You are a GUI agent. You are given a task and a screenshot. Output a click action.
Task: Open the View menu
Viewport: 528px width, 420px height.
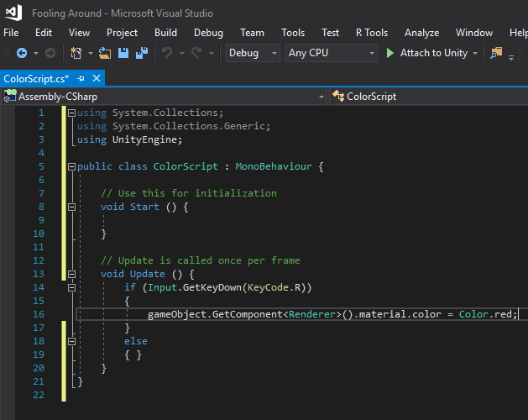79,33
